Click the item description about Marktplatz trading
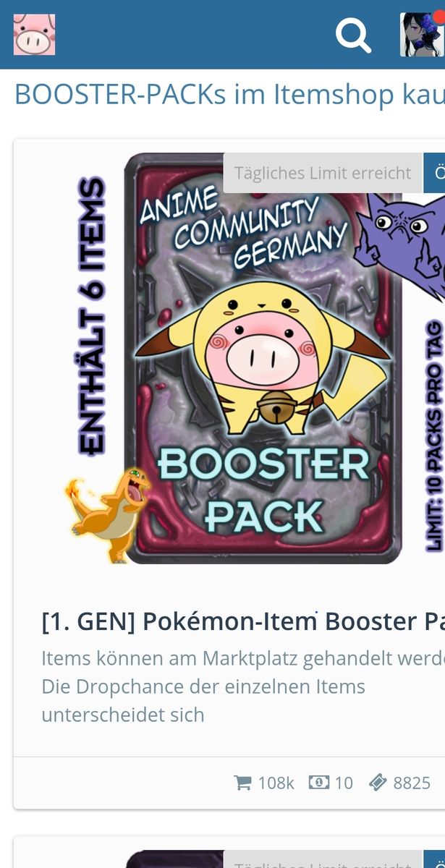Image resolution: width=445 pixels, height=868 pixels. click(243, 686)
